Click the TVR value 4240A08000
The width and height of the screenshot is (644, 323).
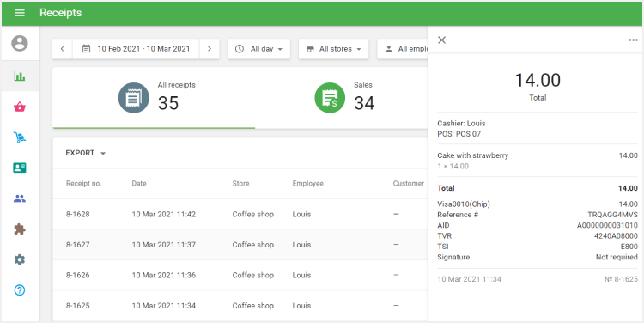[x=616, y=236]
